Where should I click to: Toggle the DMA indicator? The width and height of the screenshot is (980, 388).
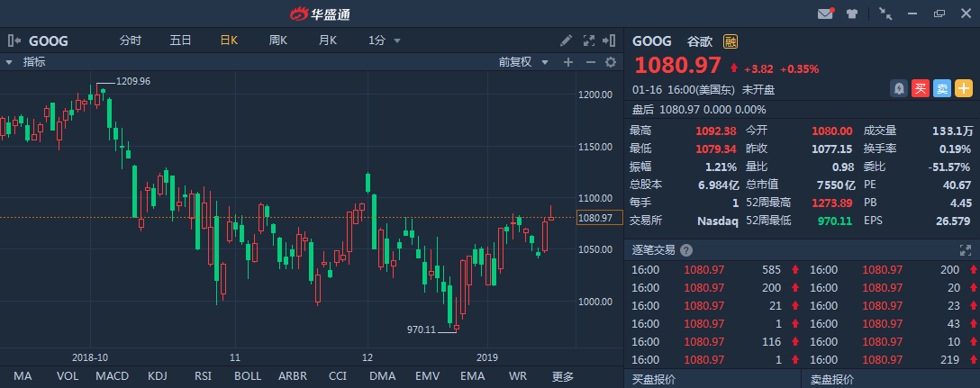point(383,377)
